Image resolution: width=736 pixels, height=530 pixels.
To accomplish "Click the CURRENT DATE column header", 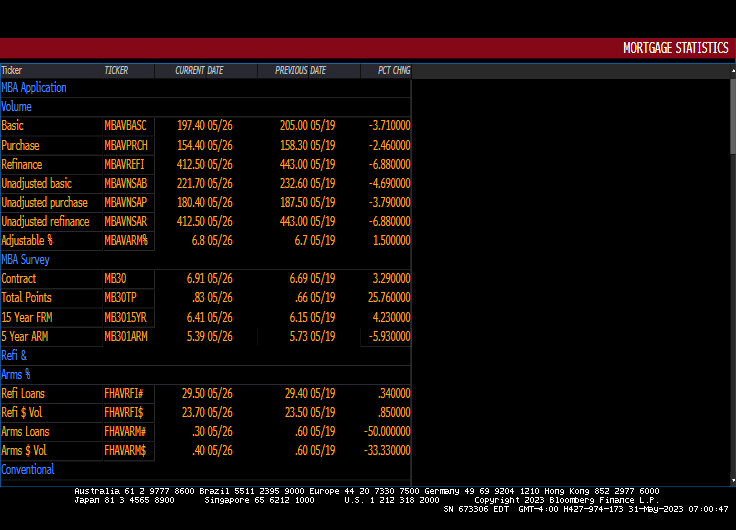I will click(198, 71).
